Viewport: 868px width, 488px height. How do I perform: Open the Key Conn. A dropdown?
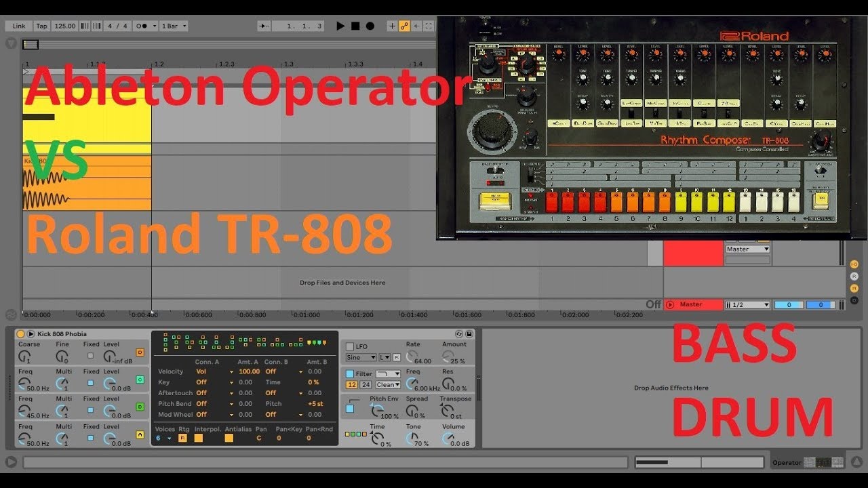pos(214,382)
